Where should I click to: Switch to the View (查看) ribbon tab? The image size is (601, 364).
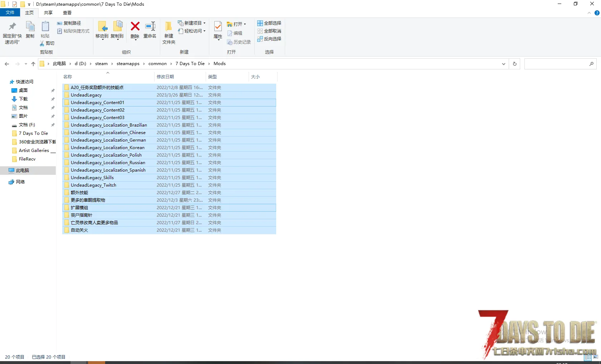pyautogui.click(x=67, y=13)
